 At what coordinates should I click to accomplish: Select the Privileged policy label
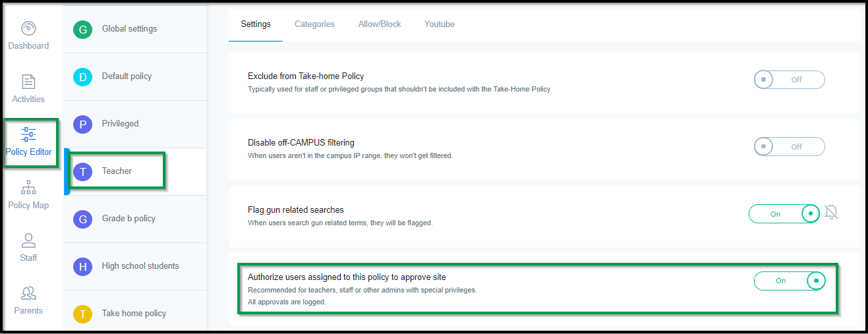[x=120, y=124]
